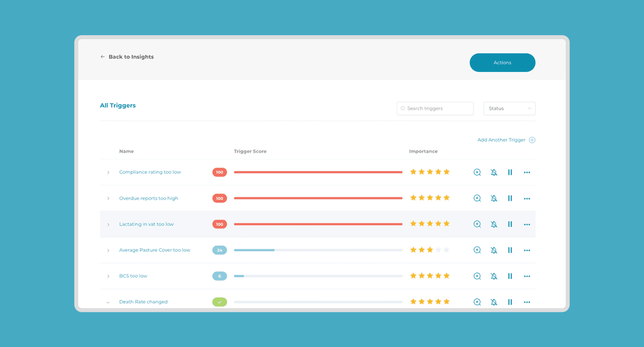Open the Status dropdown filter
The height and width of the screenshot is (347, 644).
pos(509,108)
